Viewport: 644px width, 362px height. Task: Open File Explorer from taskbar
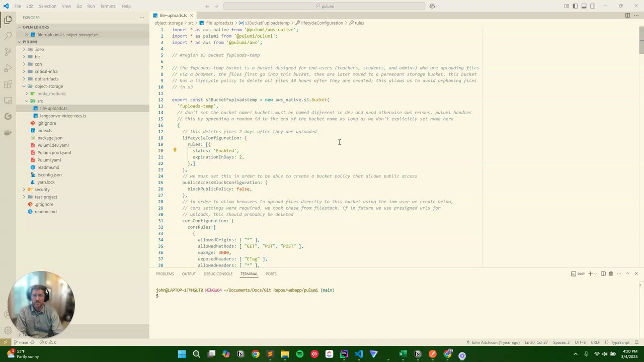coord(285,354)
